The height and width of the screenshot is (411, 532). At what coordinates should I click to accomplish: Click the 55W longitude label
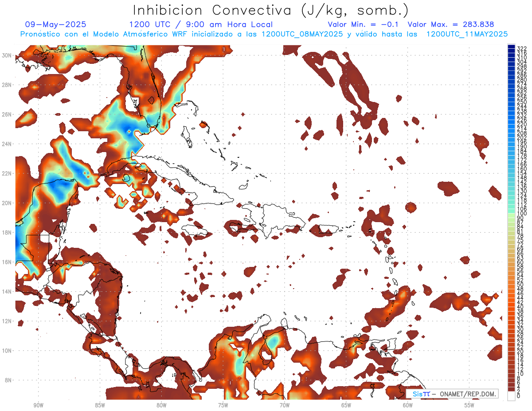tap(469, 405)
